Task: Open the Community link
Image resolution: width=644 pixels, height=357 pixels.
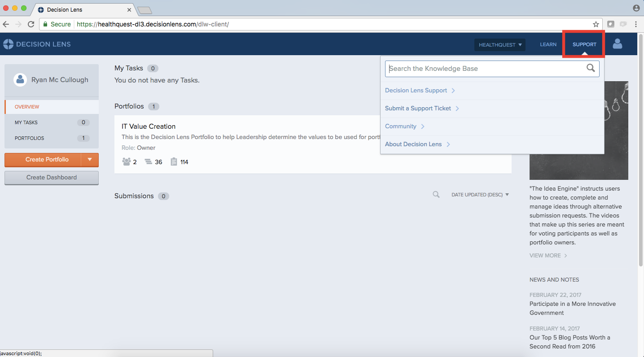Action: (x=401, y=126)
